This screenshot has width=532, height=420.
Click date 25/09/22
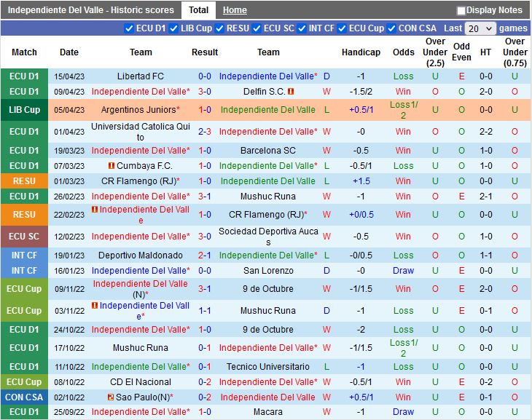tap(69, 412)
